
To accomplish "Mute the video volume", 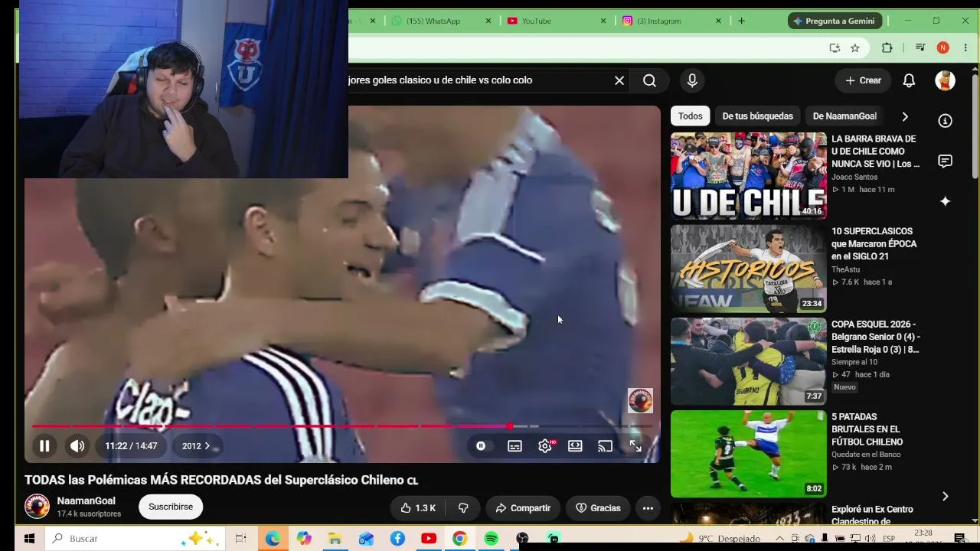I will tap(77, 446).
